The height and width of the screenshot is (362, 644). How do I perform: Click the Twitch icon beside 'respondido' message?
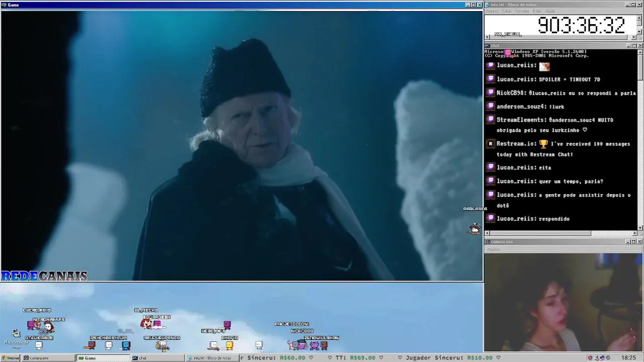(491, 218)
